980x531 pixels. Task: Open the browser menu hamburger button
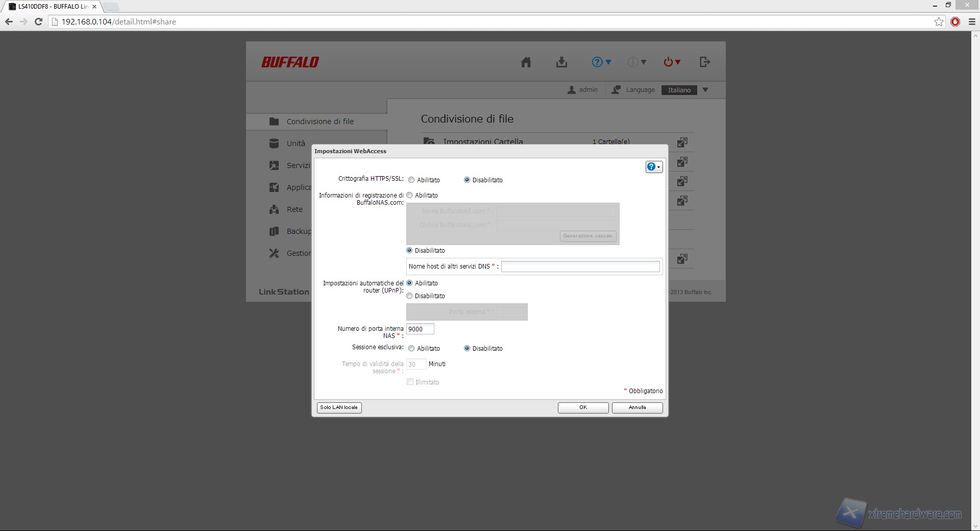pos(972,21)
